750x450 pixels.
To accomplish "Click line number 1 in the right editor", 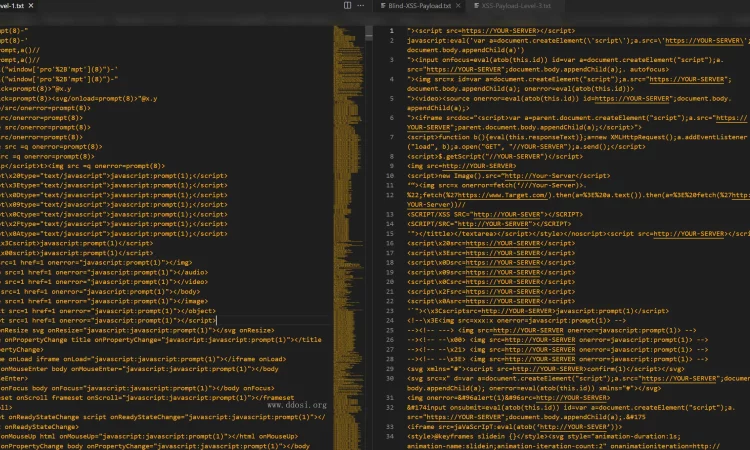I will click(392, 31).
